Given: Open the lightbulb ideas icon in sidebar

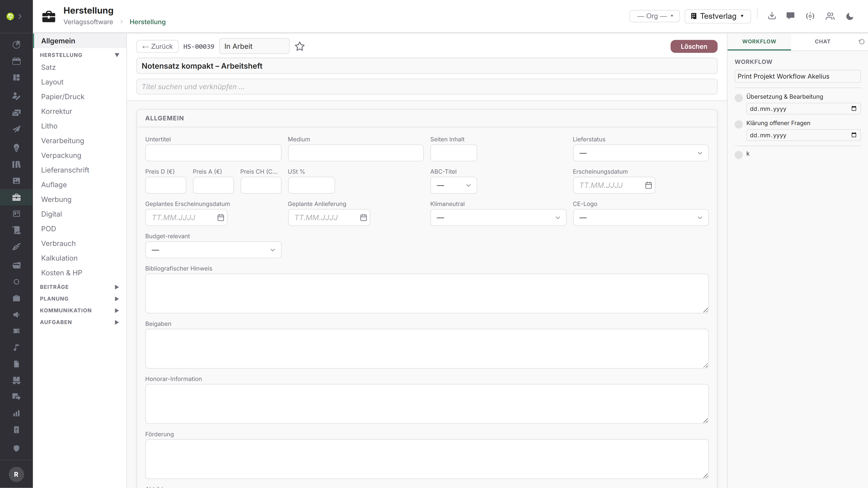Looking at the screenshot, I should (16, 148).
